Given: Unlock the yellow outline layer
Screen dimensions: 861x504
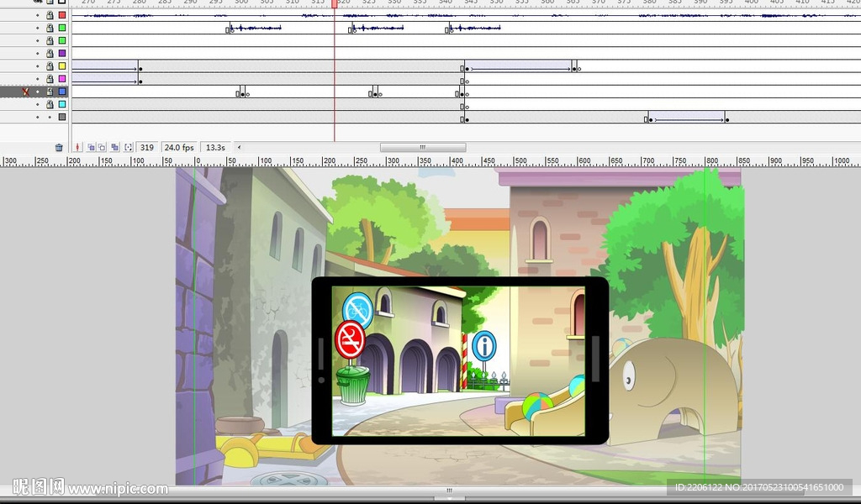Looking at the screenshot, I should tap(50, 66).
